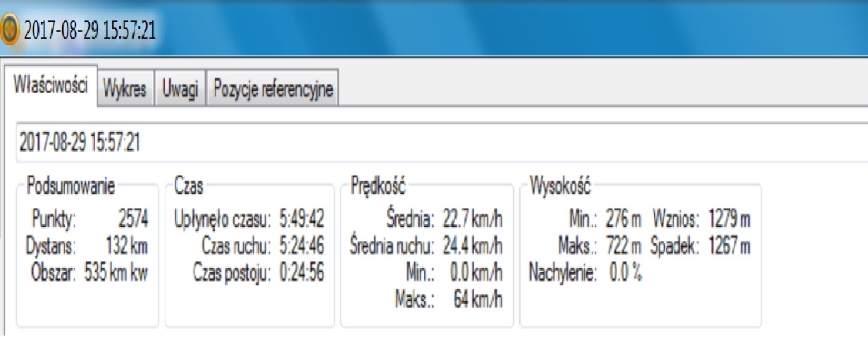Click the Wysokość group label
The image size is (868, 337).
562,188
